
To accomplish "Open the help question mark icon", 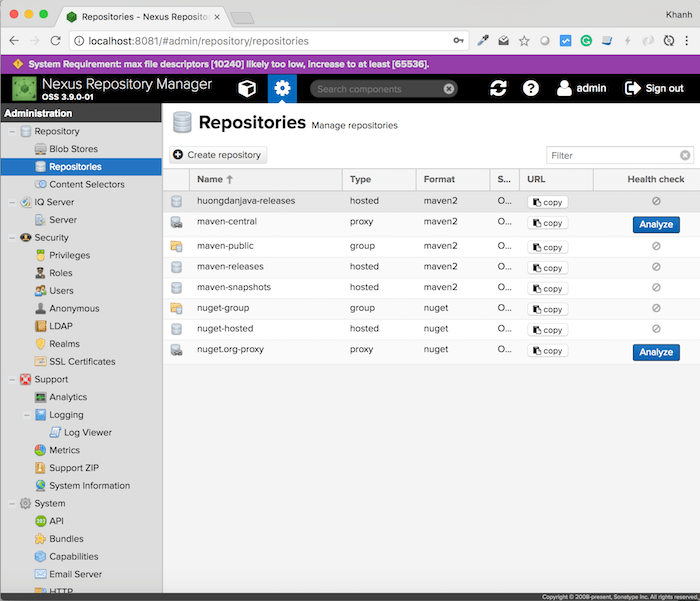I will click(x=530, y=88).
